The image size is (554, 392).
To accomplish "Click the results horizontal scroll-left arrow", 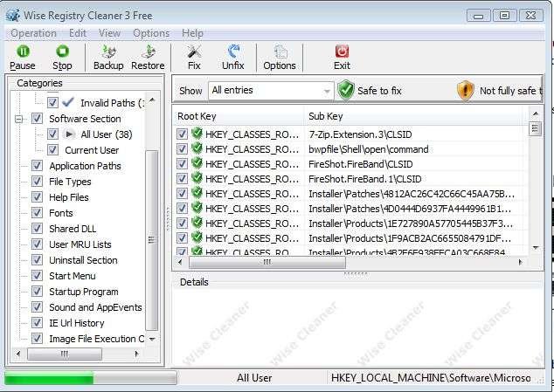I will 181,262.
